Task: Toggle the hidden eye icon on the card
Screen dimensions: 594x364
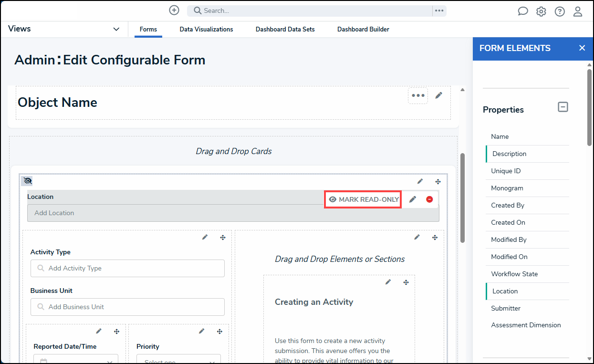Action: pos(27,181)
